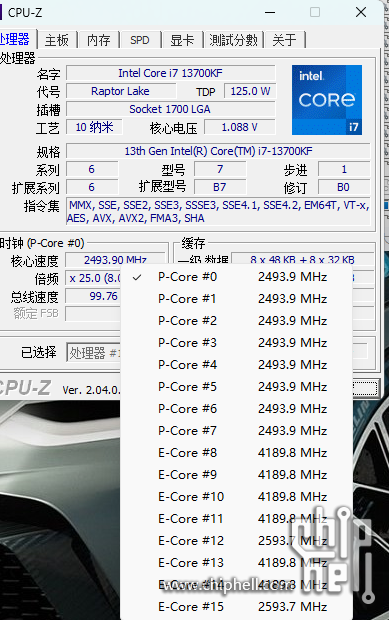Image resolution: width=389 pixels, height=620 pixels.
Task: Click the 核心电压 value 1.088 V
Action: point(240,127)
